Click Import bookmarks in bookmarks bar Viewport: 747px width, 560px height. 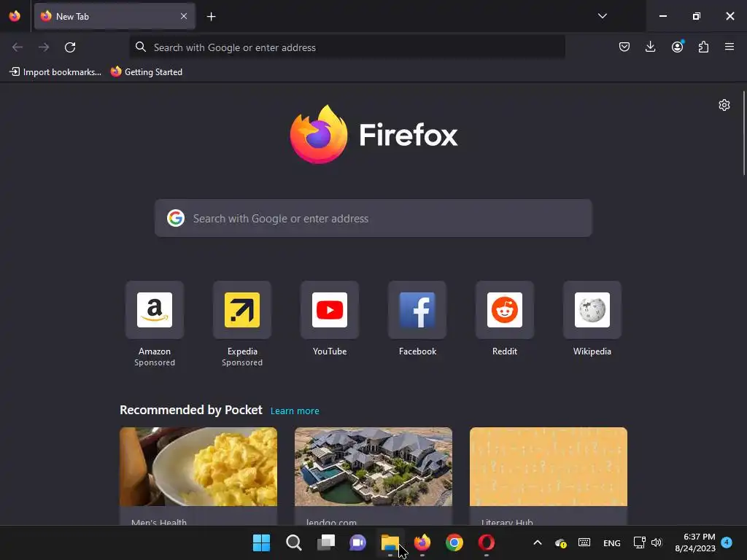coord(55,72)
